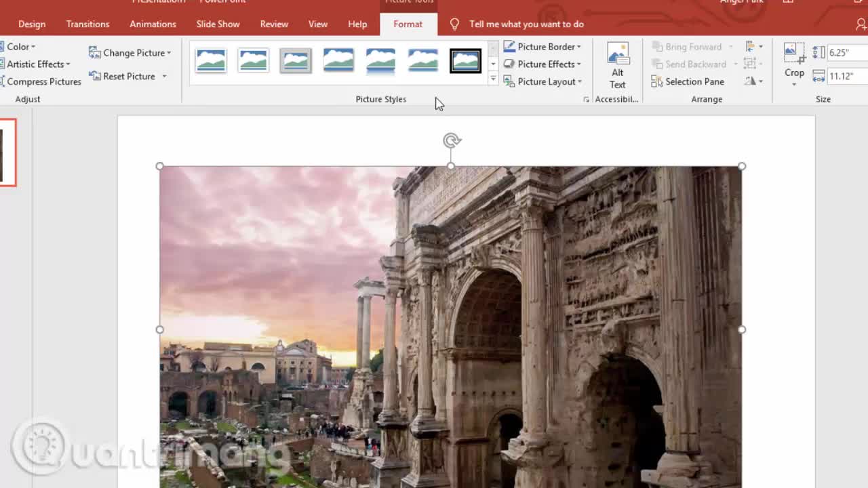Click the user account icon
The width and height of the screenshot is (868, 488).
(861, 24)
